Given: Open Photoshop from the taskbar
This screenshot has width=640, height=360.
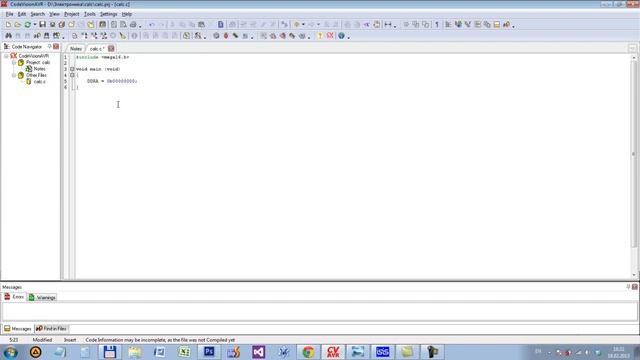Looking at the screenshot, I should (209, 352).
